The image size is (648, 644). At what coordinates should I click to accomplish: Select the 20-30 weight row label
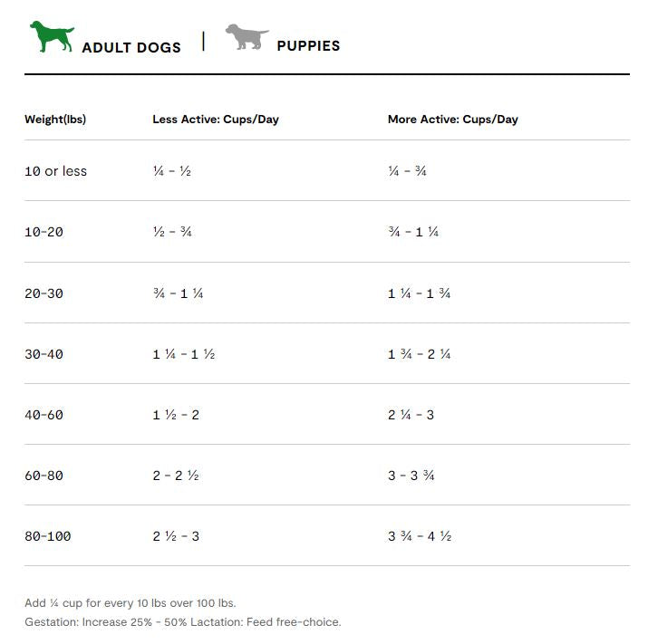click(44, 293)
